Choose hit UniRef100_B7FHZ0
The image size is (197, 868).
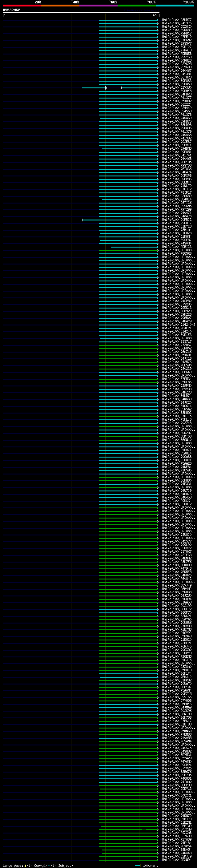(x=176, y=233)
